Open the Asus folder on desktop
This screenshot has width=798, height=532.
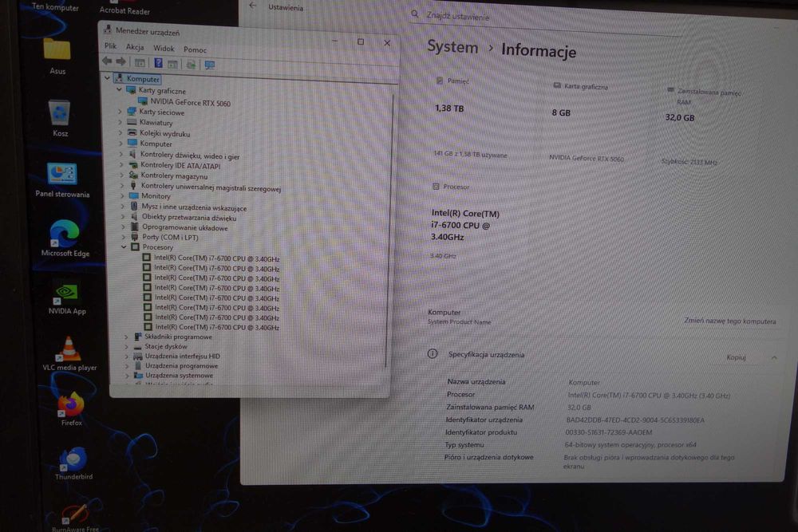(x=57, y=56)
